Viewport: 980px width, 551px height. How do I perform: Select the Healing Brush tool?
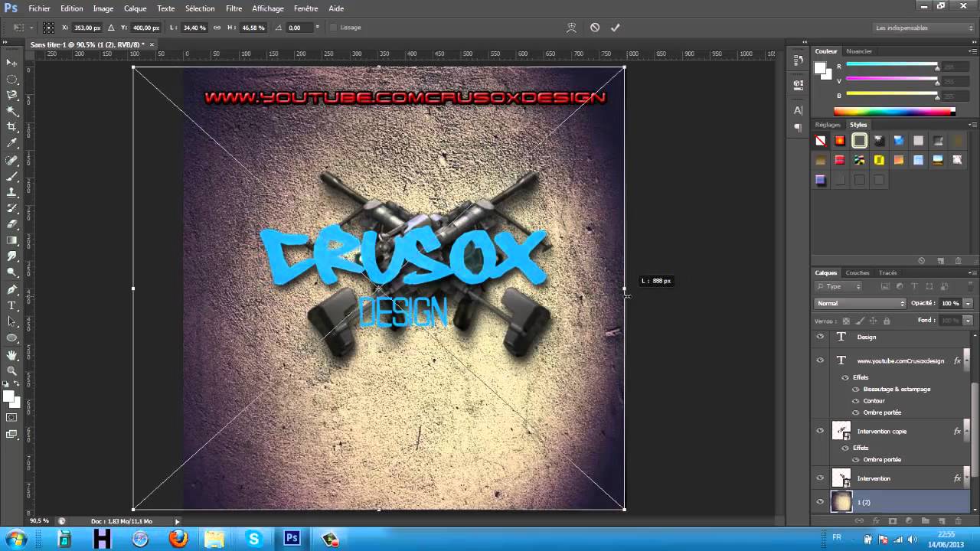[11, 161]
